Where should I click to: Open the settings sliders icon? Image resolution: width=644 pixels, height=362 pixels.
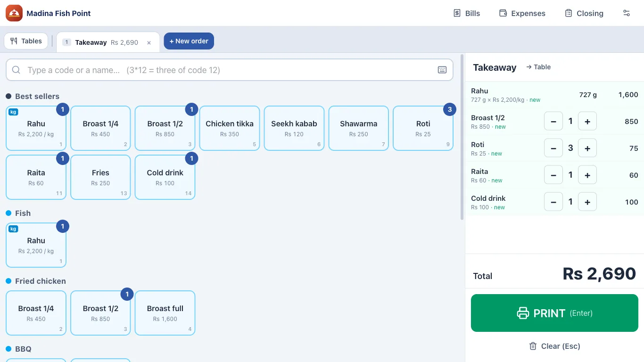coord(627,13)
